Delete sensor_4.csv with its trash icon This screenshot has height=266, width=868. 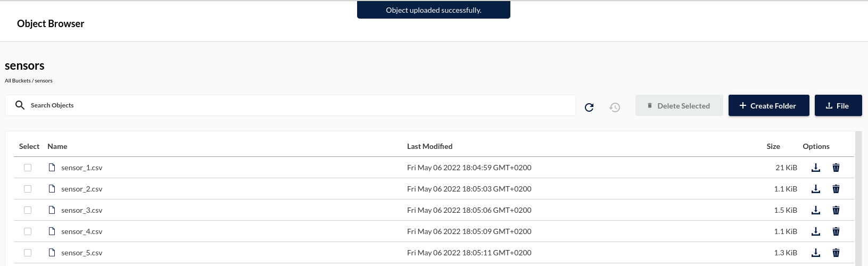pyautogui.click(x=836, y=231)
